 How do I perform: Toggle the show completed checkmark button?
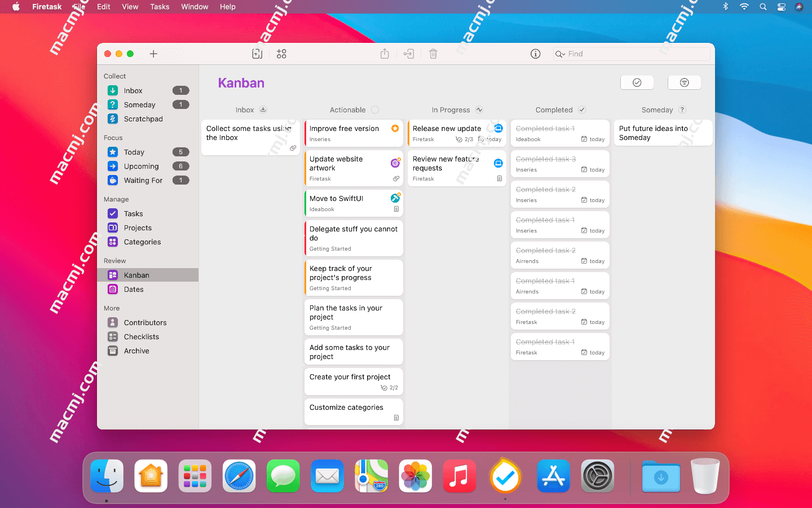tap(637, 82)
